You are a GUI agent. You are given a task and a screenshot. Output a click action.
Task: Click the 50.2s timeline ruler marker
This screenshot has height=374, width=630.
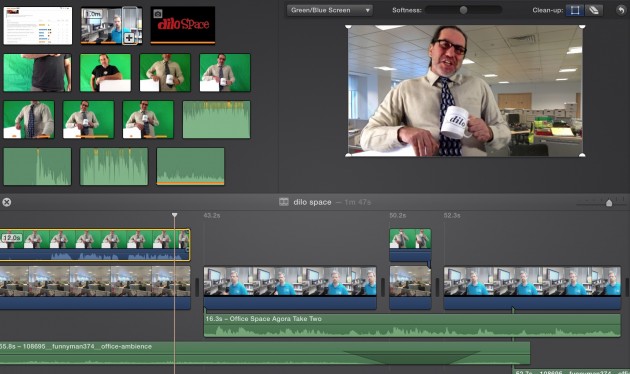point(398,215)
